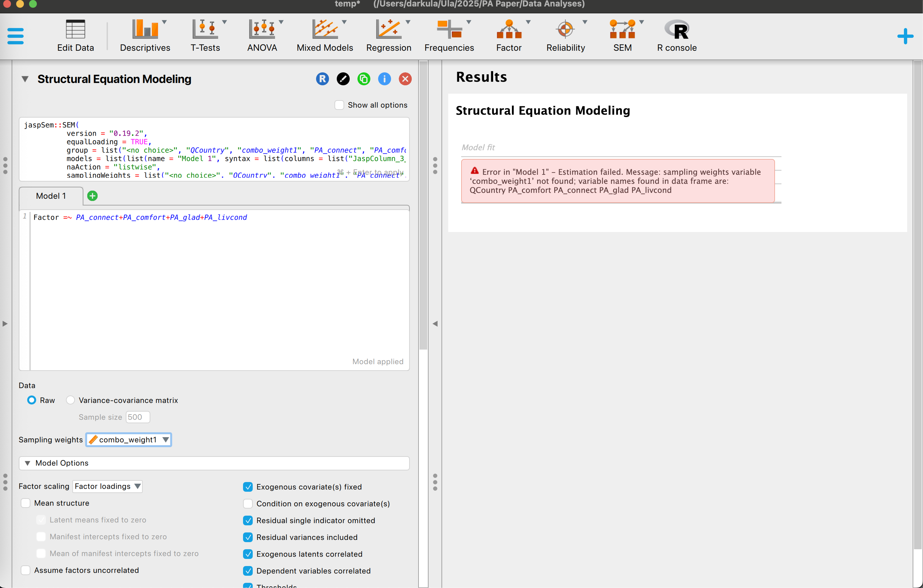The image size is (923, 588).
Task: Check the Mean structure checkbox
Action: click(26, 503)
